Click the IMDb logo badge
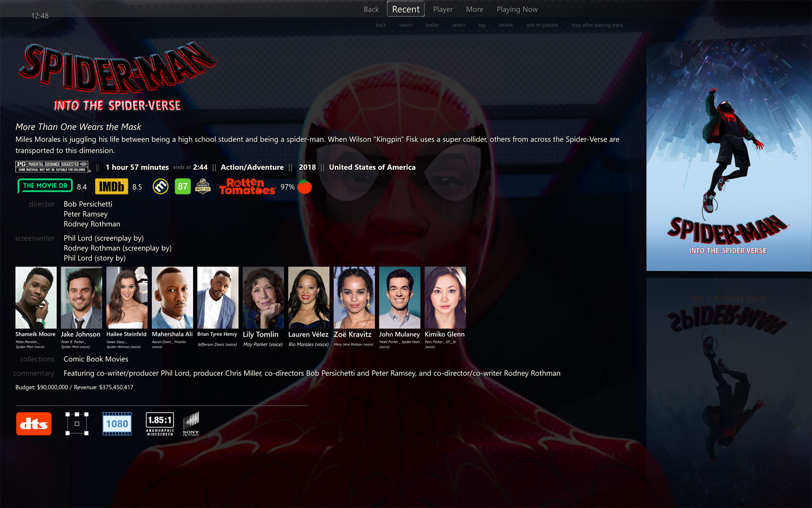Viewport: 812px width, 508px height. 112,186
